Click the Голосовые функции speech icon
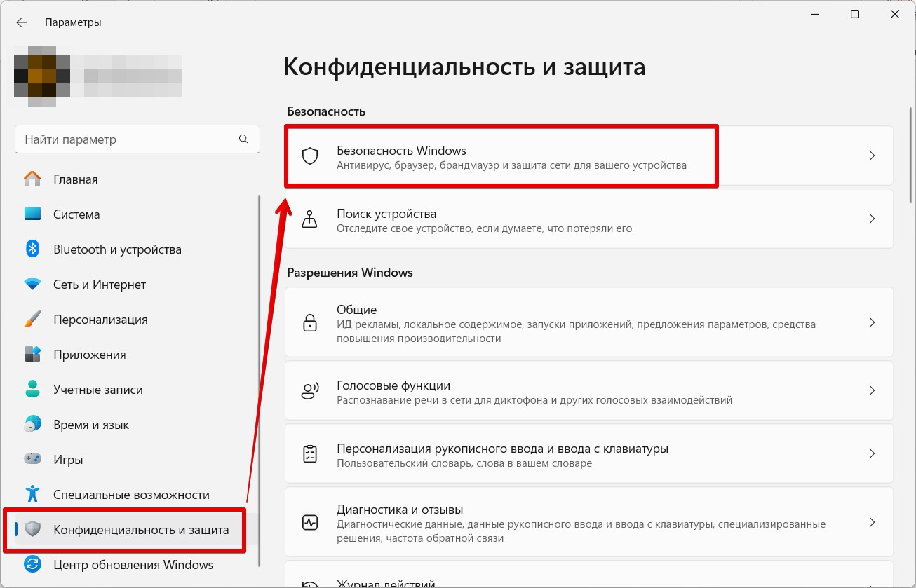Image resolution: width=916 pixels, height=588 pixels. pos(309,390)
